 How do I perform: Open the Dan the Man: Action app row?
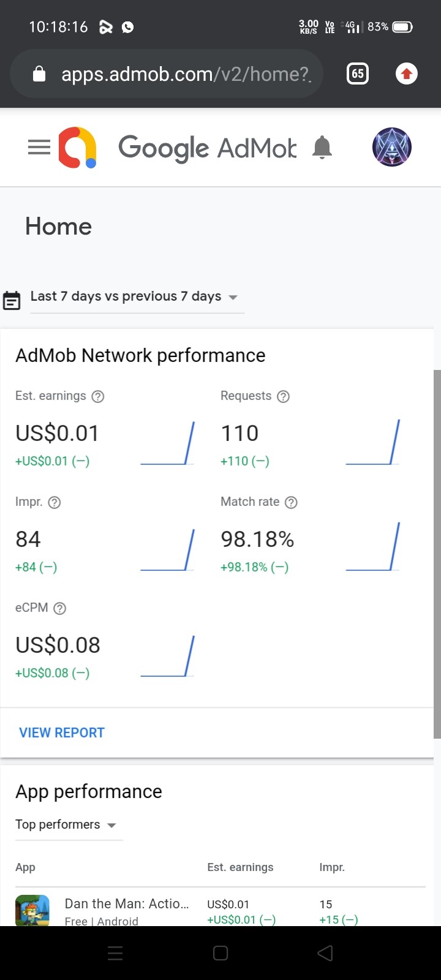pyautogui.click(x=127, y=904)
